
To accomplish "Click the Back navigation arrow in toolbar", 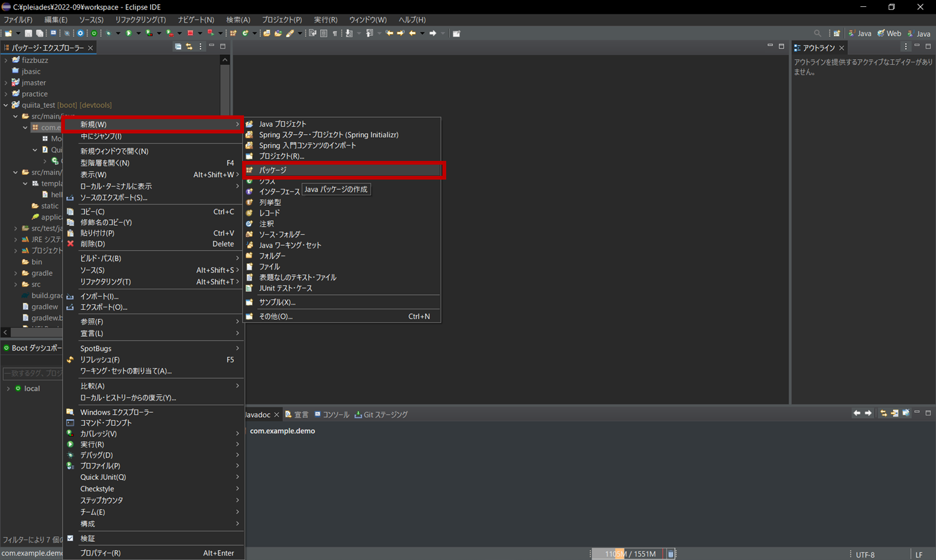I will (412, 33).
